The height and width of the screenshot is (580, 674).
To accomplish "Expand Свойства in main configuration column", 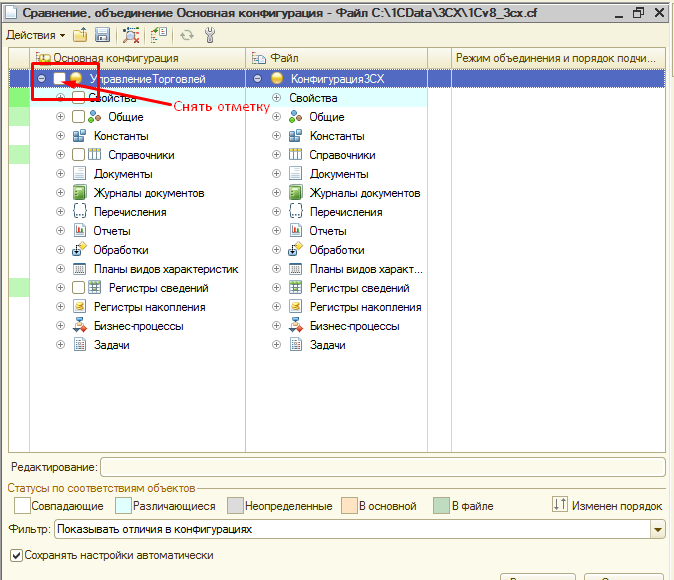I will (61, 98).
